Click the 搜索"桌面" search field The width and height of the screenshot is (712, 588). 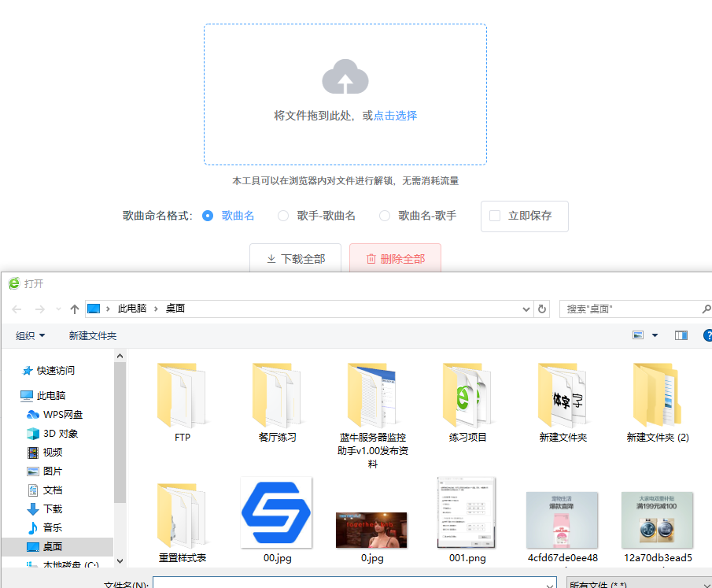point(629,309)
